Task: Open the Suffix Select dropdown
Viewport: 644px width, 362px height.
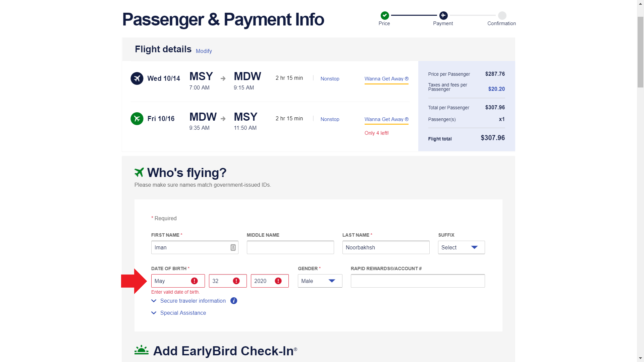Action: tap(461, 247)
